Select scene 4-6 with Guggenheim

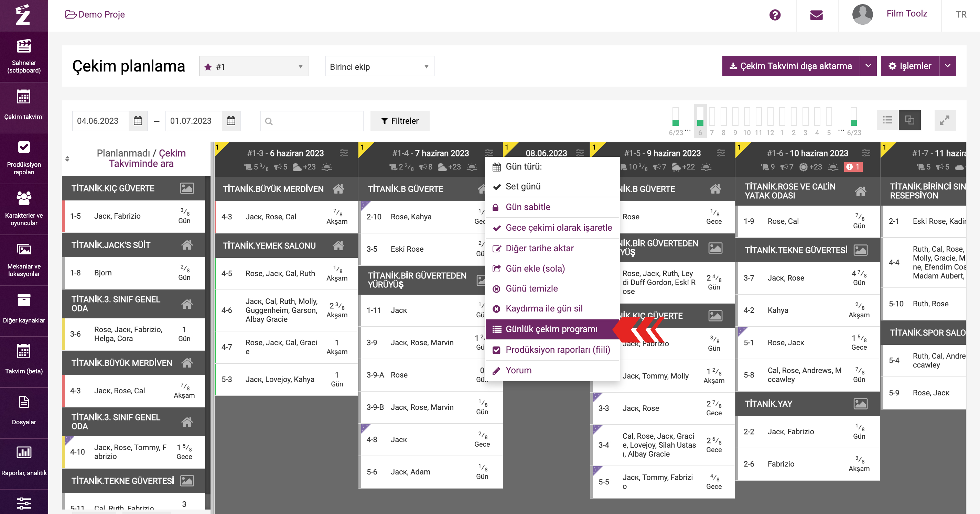click(287, 310)
